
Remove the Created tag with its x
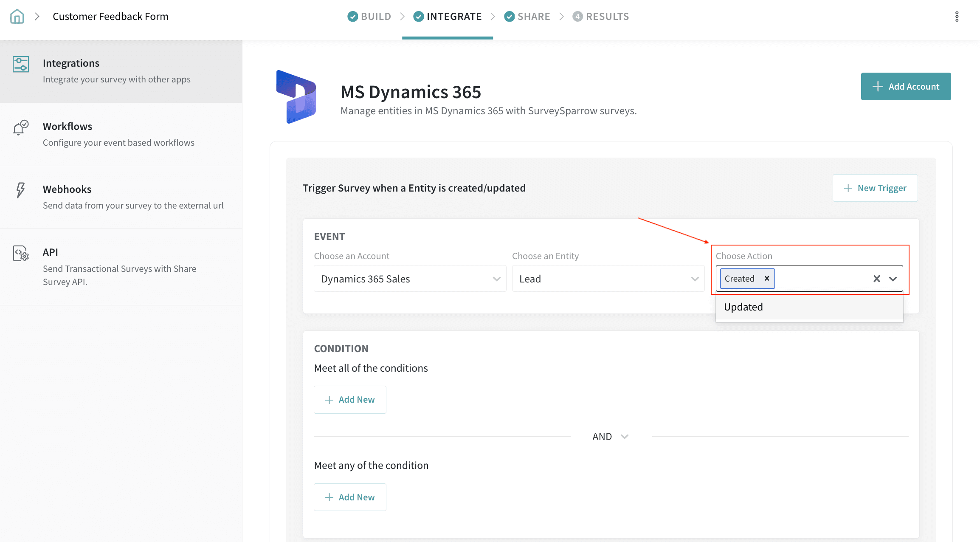click(x=767, y=278)
